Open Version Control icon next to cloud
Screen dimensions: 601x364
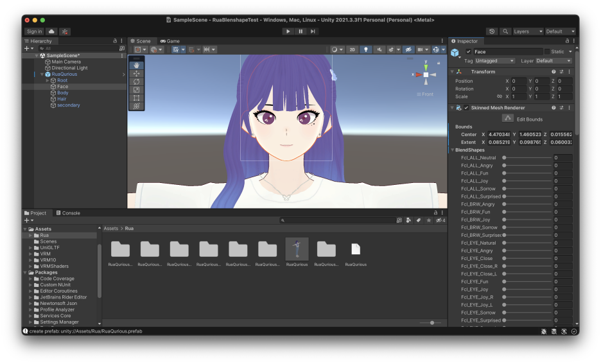pyautogui.click(x=65, y=31)
